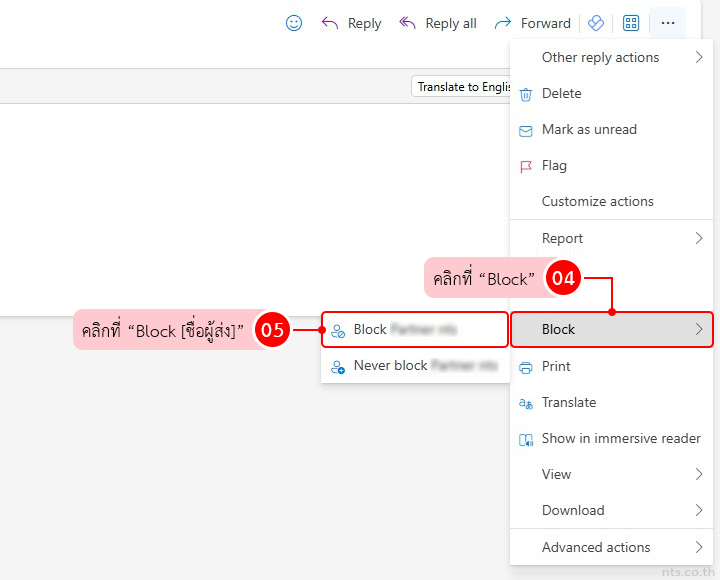Click the three-dot more actions button
The image size is (720, 580).
click(x=668, y=23)
